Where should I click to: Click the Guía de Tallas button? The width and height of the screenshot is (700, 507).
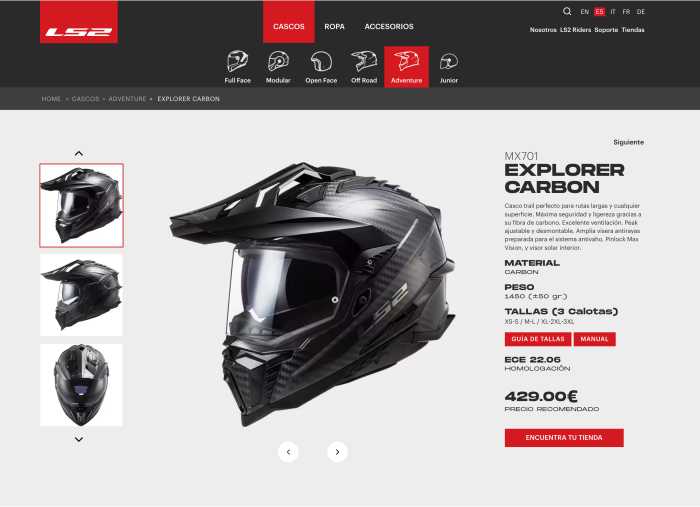click(538, 339)
